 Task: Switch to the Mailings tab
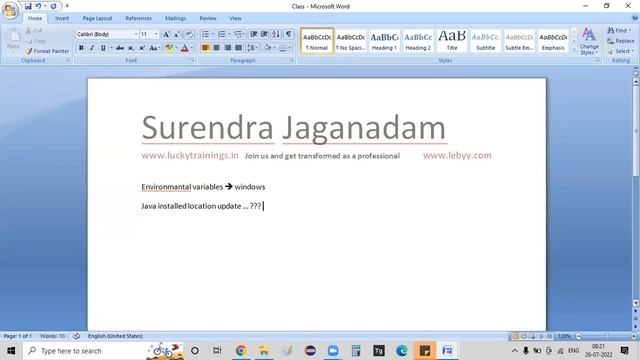pos(176,18)
